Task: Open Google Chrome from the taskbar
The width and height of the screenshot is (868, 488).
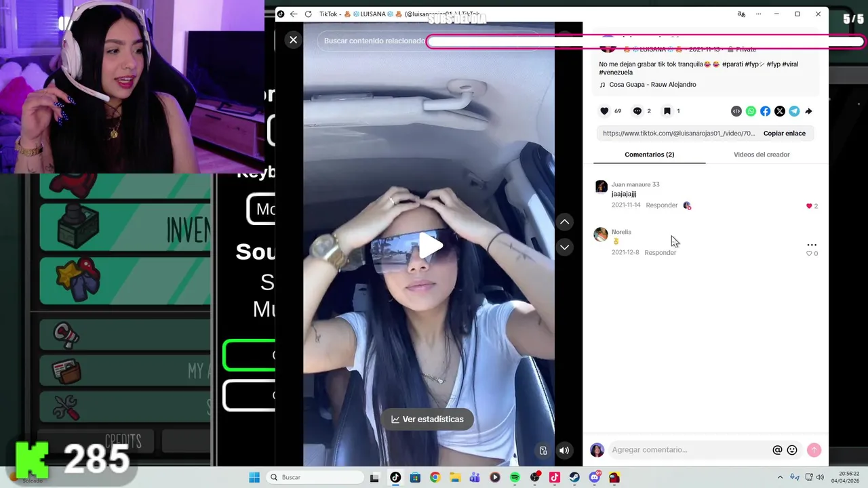Action: tap(435, 477)
